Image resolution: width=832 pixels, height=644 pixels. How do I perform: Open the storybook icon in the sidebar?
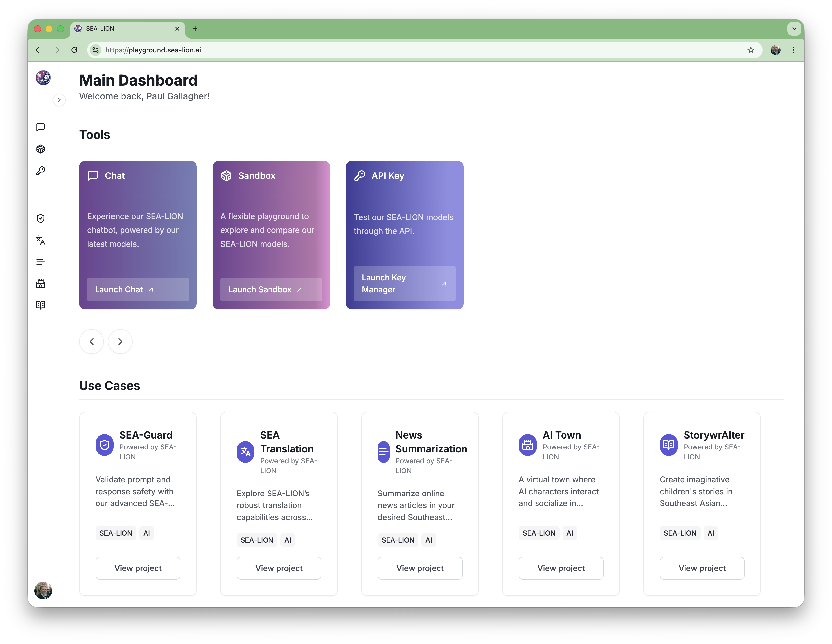tap(41, 305)
